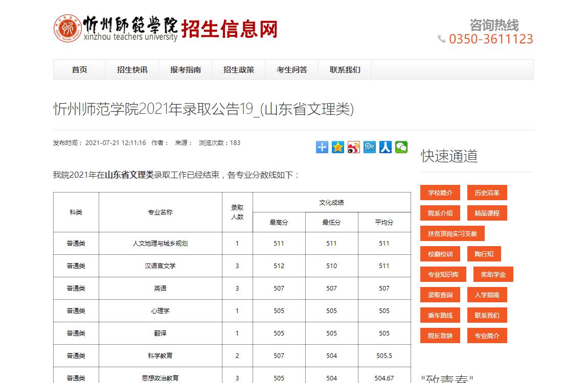Viewport: 588px width, 383px height.
Task: Click bold text 山东省文理类 in intro
Action: pyautogui.click(x=129, y=175)
